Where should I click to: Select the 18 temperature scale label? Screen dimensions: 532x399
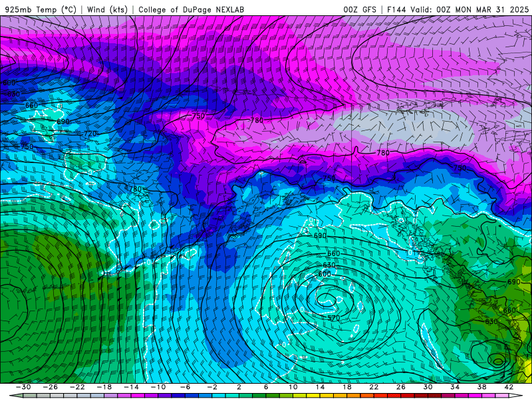pos(346,387)
